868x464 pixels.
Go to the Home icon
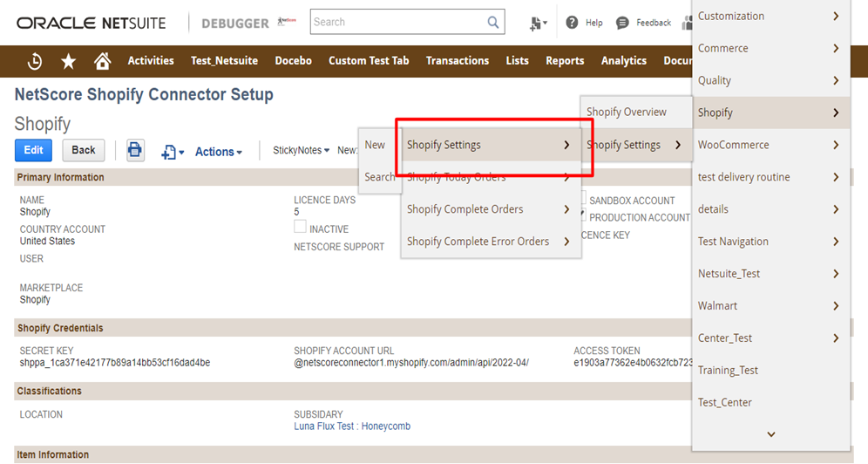pyautogui.click(x=103, y=61)
